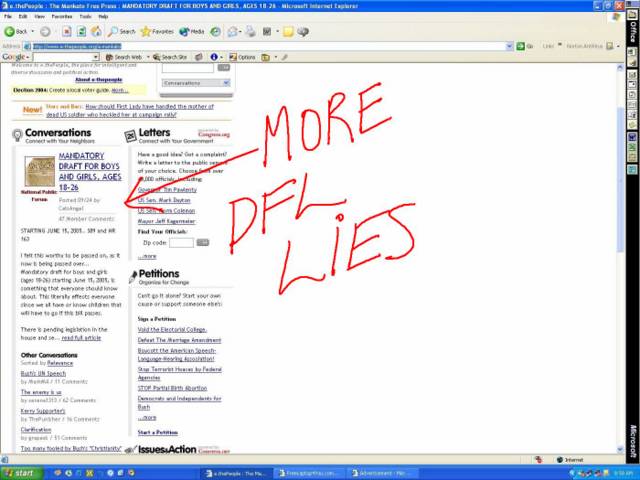Switch to the Advertisement taskbar window button
The height and width of the screenshot is (480, 640).
pos(383,473)
